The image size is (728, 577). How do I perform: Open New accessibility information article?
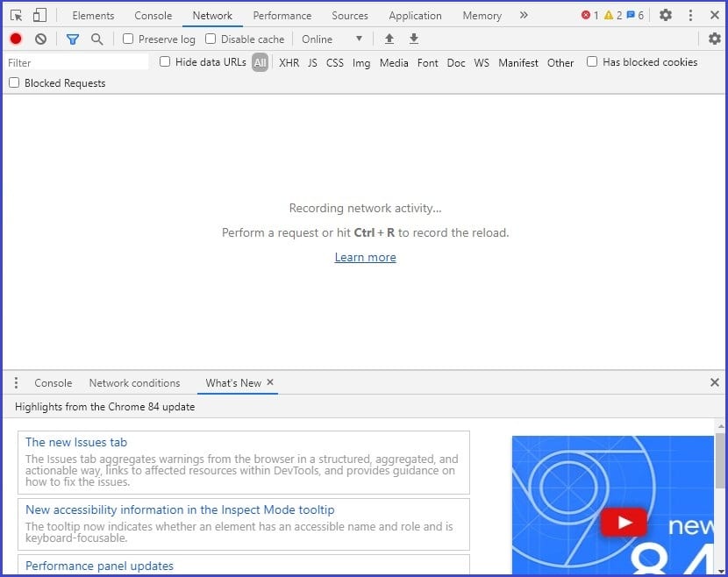pos(180,509)
